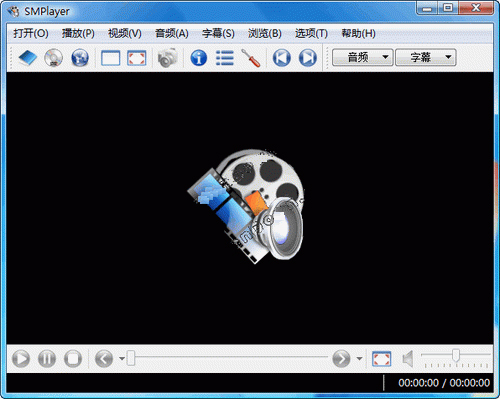
Task: Mute audio with the speaker icon
Action: 408,359
